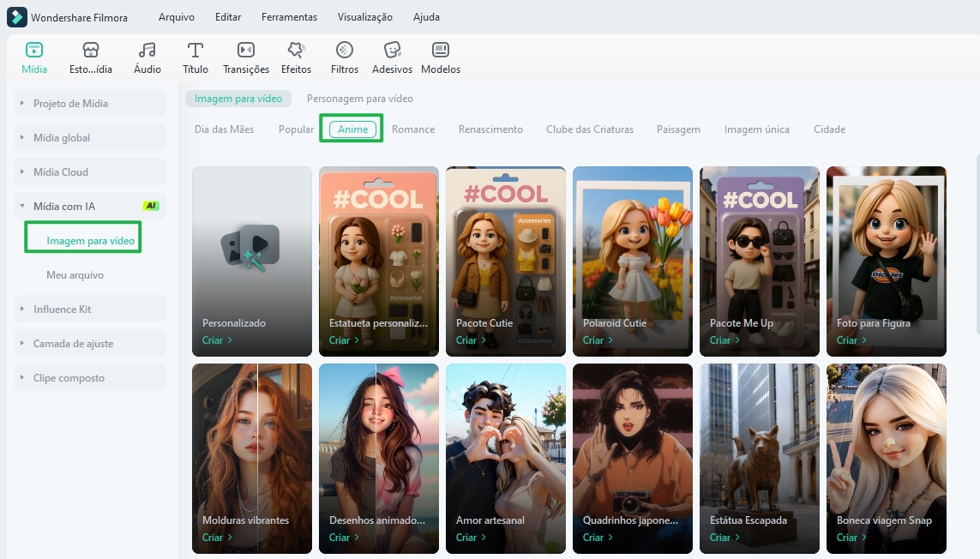
Task: Click Criar under Desenhos animado...
Action: click(x=345, y=537)
